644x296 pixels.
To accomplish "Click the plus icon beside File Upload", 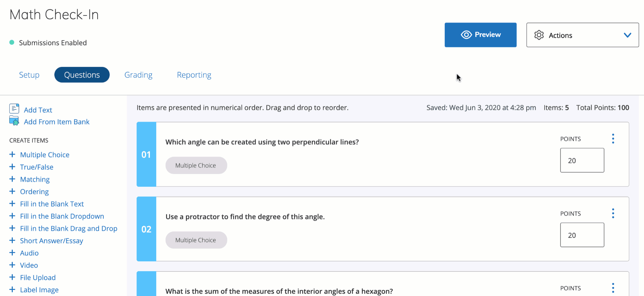I will point(12,277).
